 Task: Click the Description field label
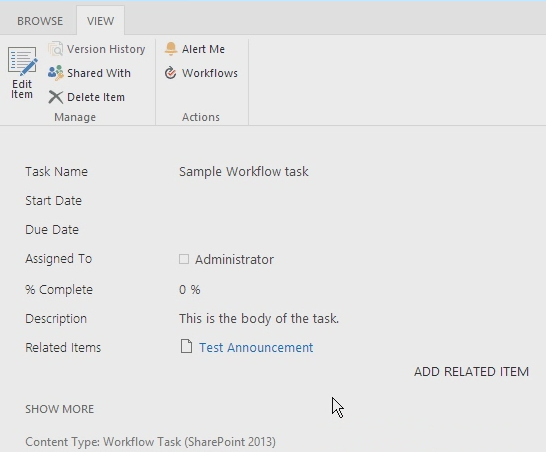coord(56,319)
